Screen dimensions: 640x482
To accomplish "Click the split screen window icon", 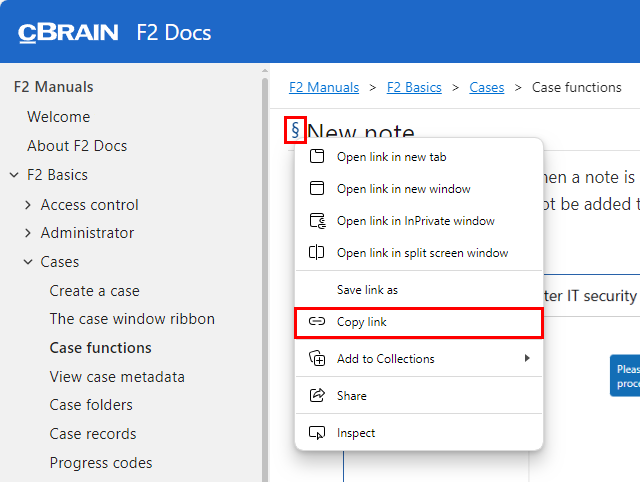I will tap(317, 253).
